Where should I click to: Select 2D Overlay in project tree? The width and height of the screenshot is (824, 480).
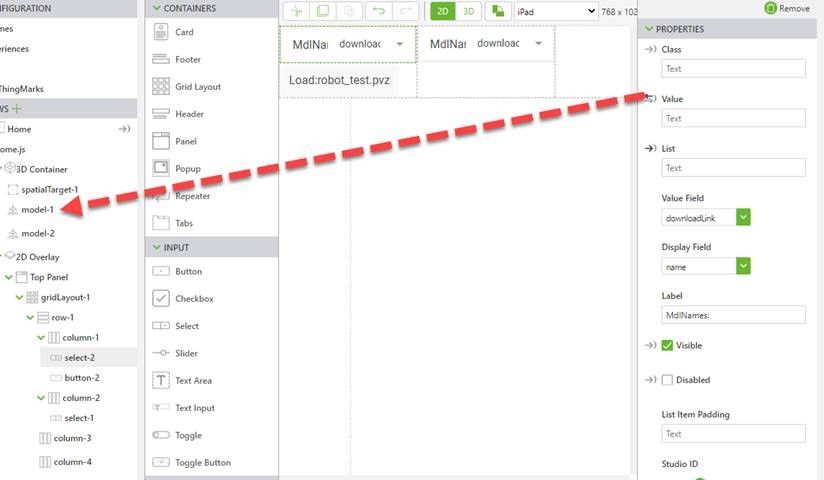pos(37,257)
